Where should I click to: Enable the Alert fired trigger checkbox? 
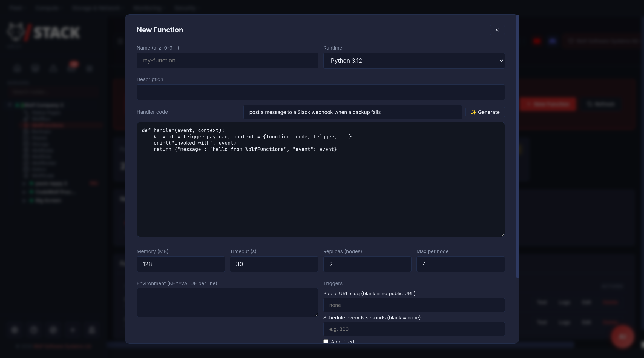tap(326, 342)
